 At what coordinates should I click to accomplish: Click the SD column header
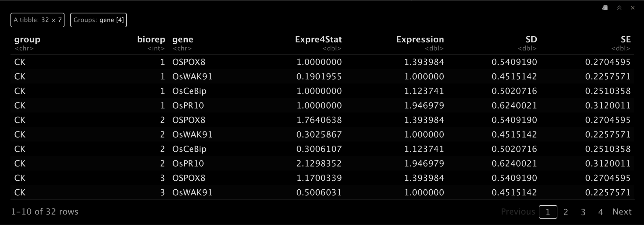click(531, 40)
